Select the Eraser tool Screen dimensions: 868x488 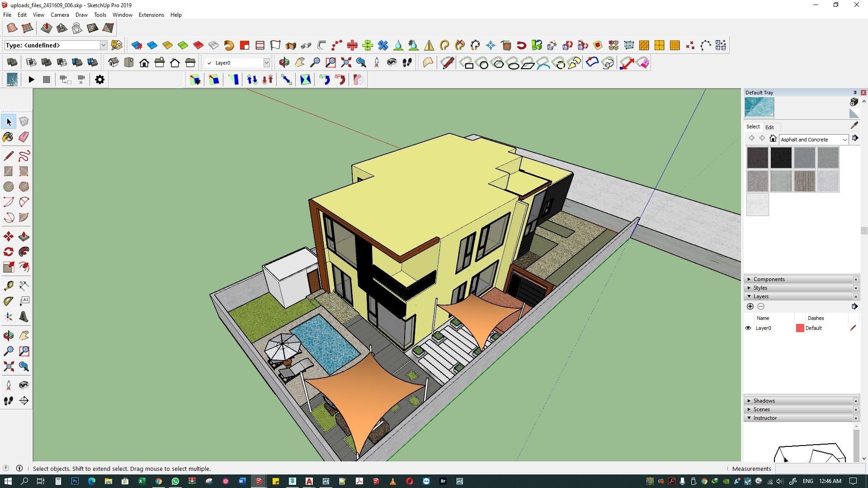(24, 137)
